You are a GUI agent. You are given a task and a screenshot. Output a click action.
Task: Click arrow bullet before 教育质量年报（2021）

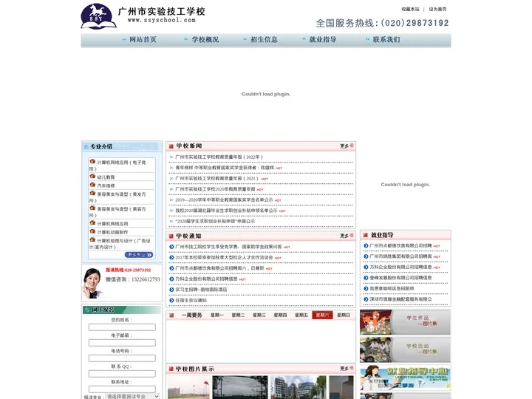pos(171,179)
